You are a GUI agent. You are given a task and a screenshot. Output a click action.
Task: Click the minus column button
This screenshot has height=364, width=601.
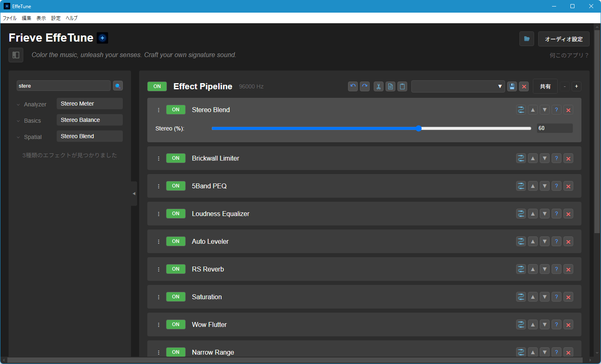pos(565,86)
